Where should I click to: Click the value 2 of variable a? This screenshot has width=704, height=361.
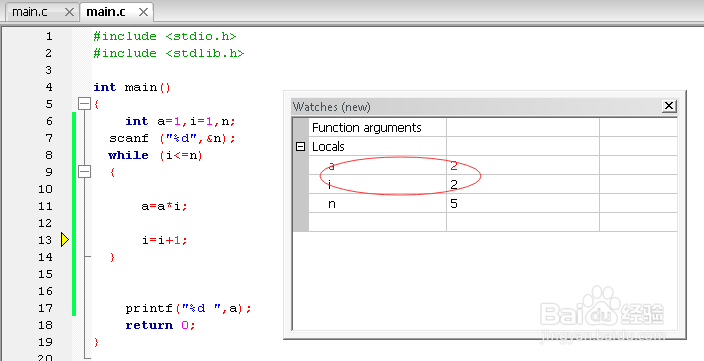[454, 166]
